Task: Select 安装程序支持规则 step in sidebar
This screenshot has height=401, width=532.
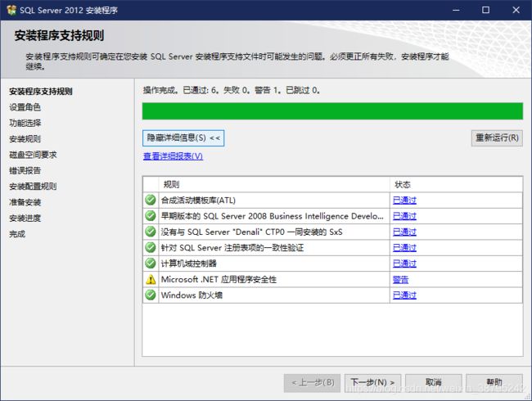Action: (41, 92)
